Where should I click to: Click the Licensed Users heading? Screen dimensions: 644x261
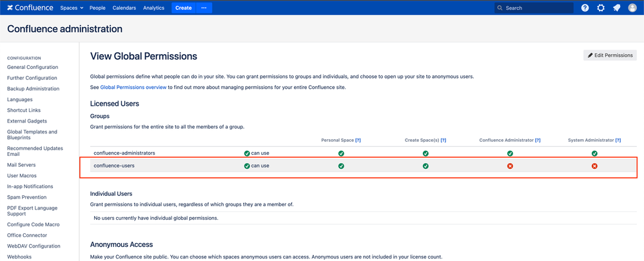click(115, 104)
